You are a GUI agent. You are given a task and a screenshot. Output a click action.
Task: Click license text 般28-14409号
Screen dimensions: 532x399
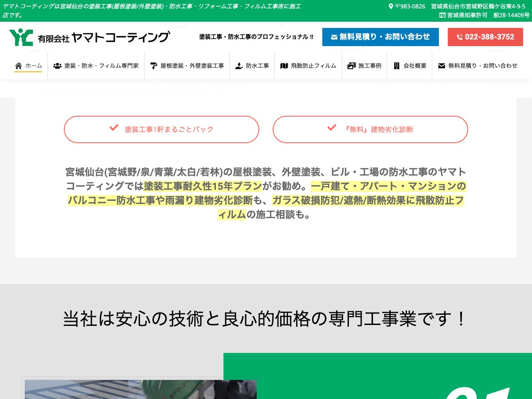tap(511, 15)
